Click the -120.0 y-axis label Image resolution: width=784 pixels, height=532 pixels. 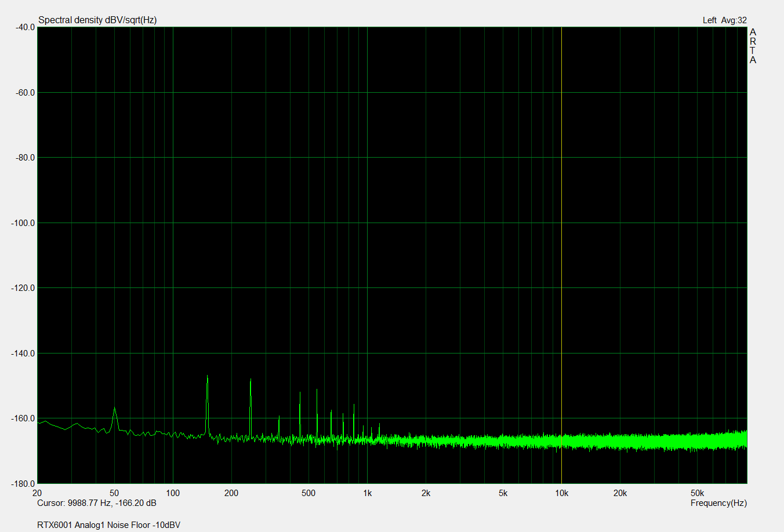coord(23,288)
